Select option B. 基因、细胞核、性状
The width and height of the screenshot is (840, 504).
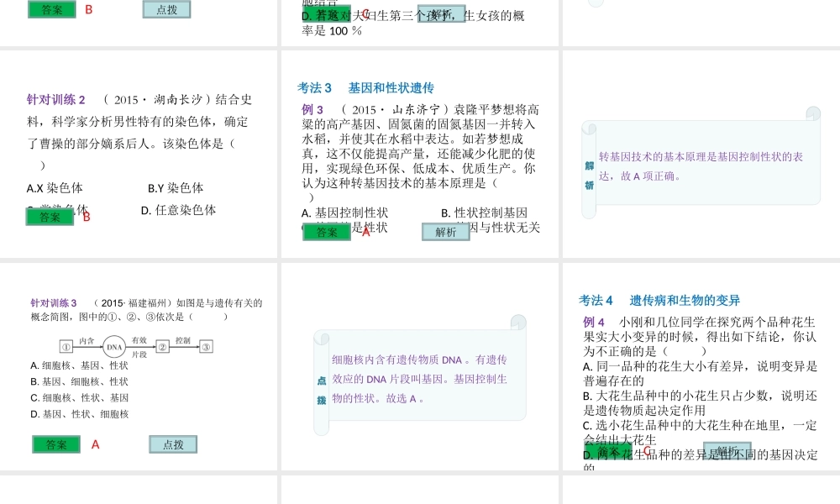(x=79, y=382)
